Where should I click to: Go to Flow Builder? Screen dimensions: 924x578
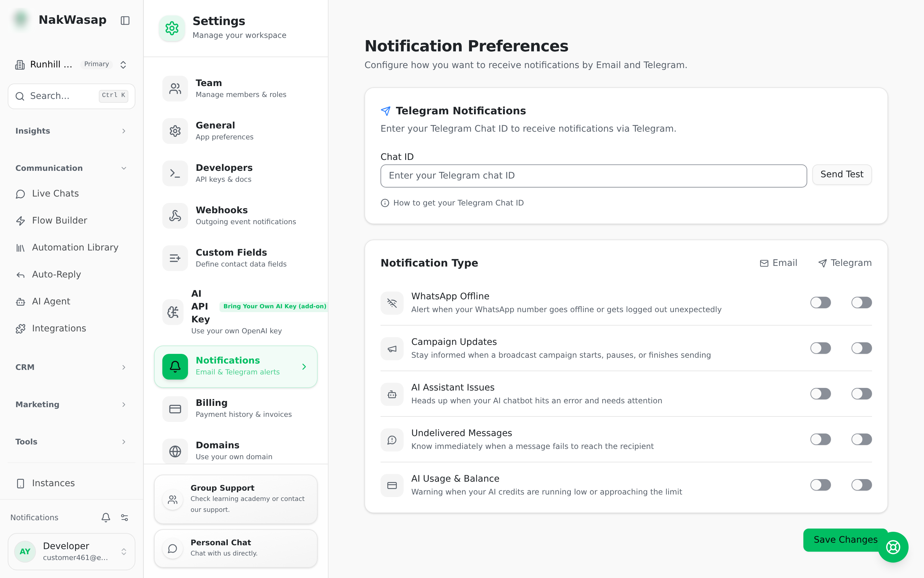pos(72,221)
